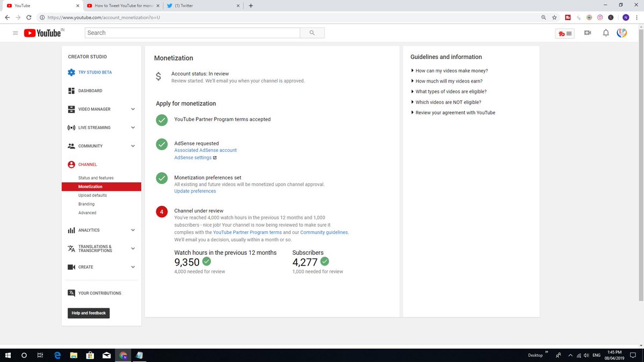The height and width of the screenshot is (362, 644).
Task: Open the TubeBuddy menu in YouTube header
Action: click(566, 33)
